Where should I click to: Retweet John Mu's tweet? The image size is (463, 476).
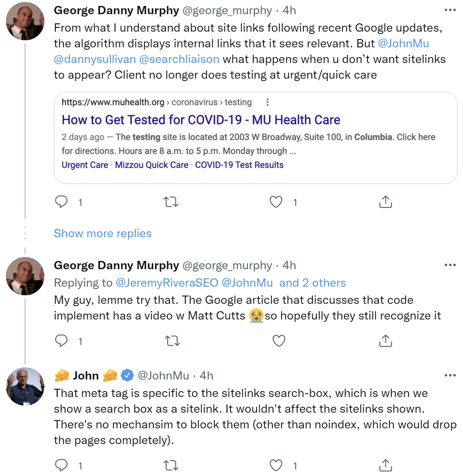tap(171, 465)
